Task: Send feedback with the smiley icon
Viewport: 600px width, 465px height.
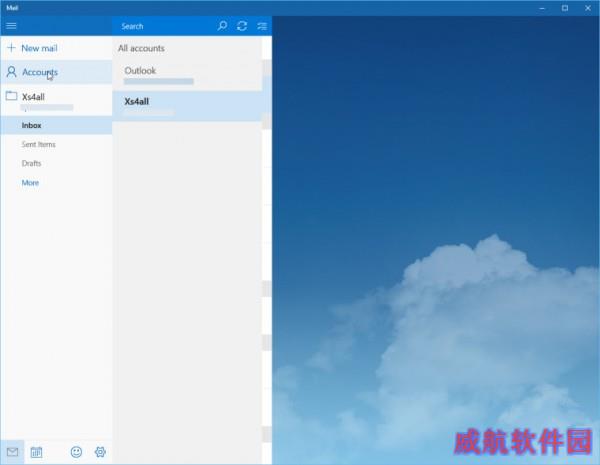Action: coord(77,452)
